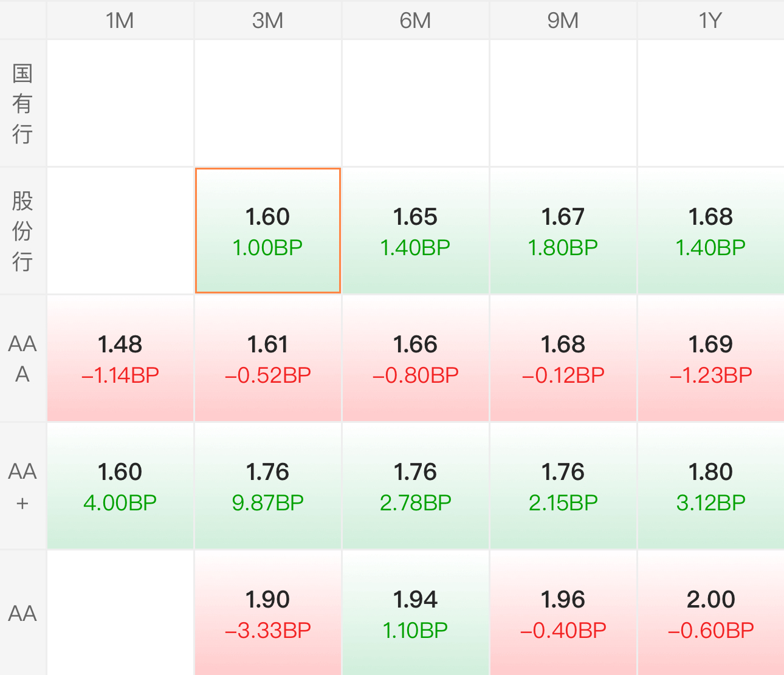784x675 pixels.
Task: Select the 3M column header
Action: [267, 21]
